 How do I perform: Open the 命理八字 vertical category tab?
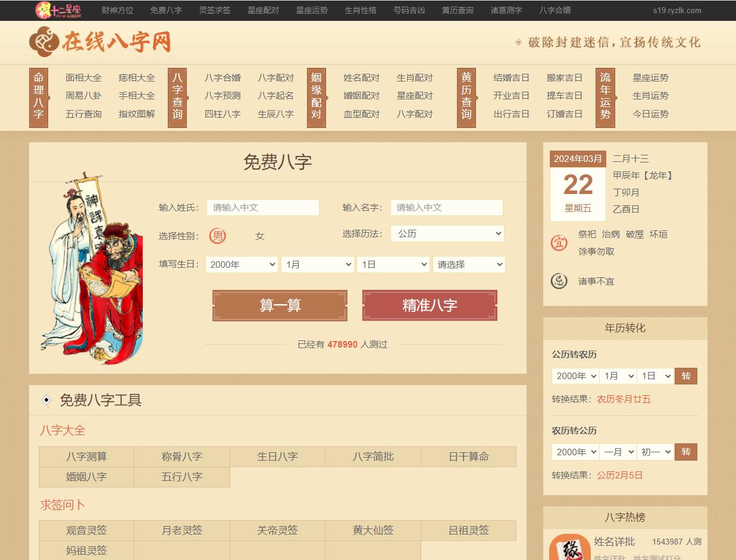pyautogui.click(x=38, y=96)
